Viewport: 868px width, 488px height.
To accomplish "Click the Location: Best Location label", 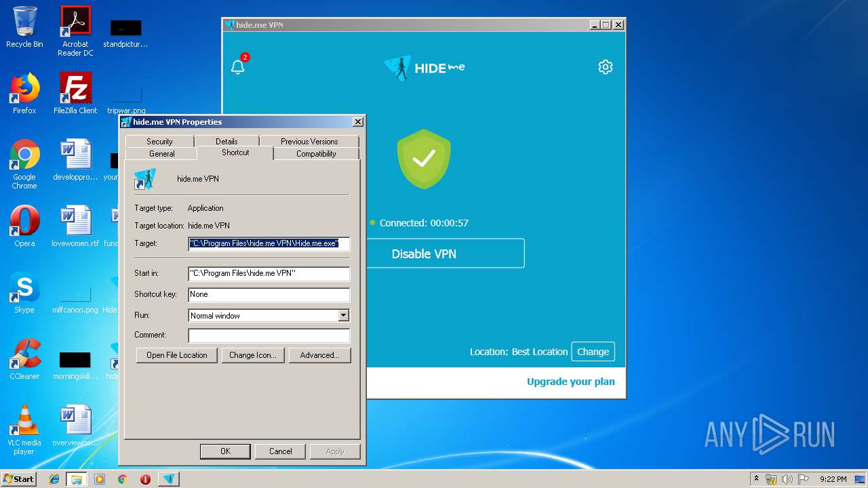I will pos(519,352).
